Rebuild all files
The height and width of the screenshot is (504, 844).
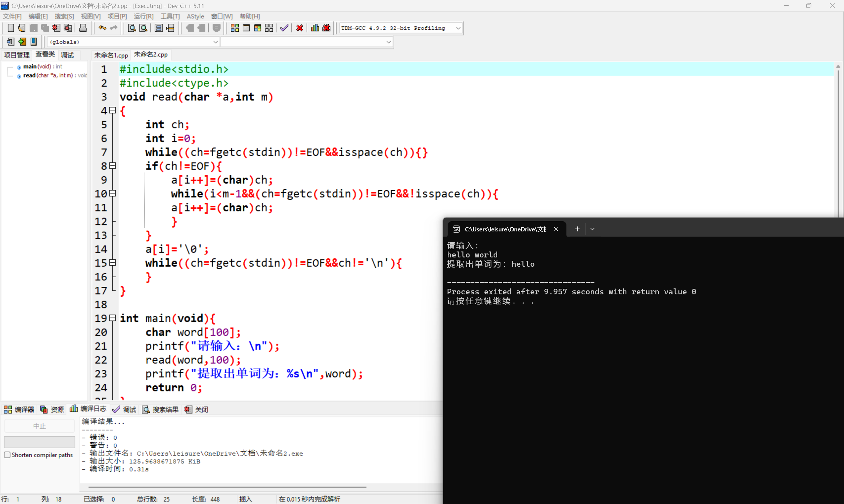[x=269, y=28]
